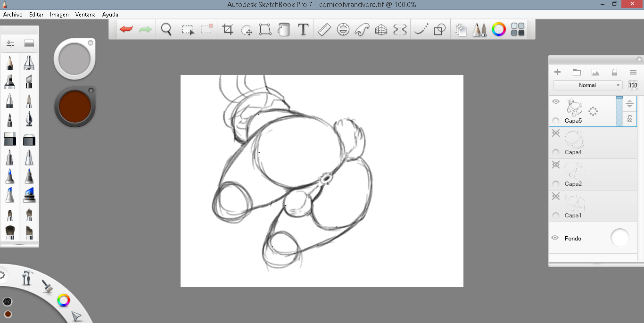This screenshot has width=644, height=323.
Task: Enable the Ruler guide tool
Action: [x=324, y=30]
